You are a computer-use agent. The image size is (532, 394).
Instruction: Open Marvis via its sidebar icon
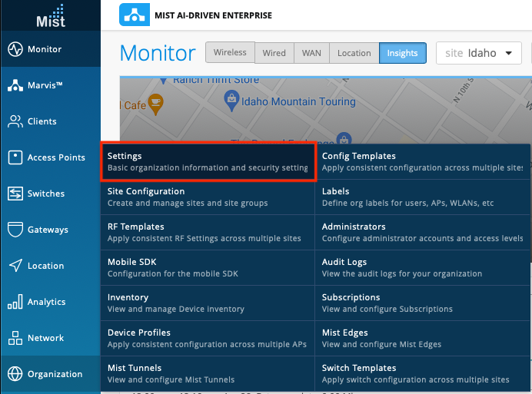pos(15,85)
